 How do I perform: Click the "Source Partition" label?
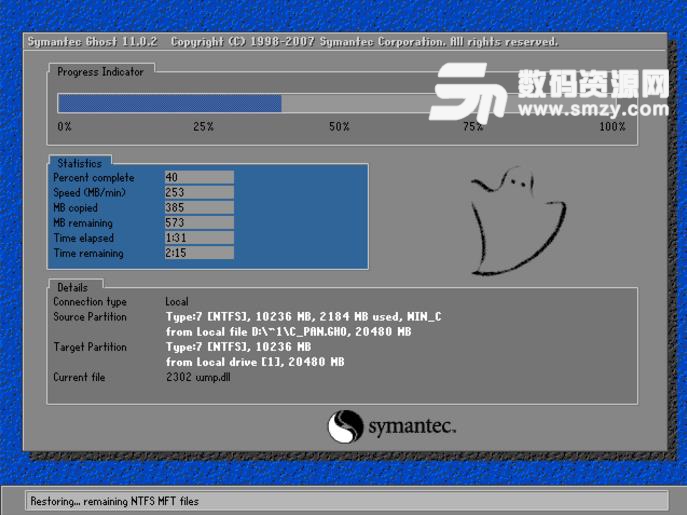[x=90, y=316]
